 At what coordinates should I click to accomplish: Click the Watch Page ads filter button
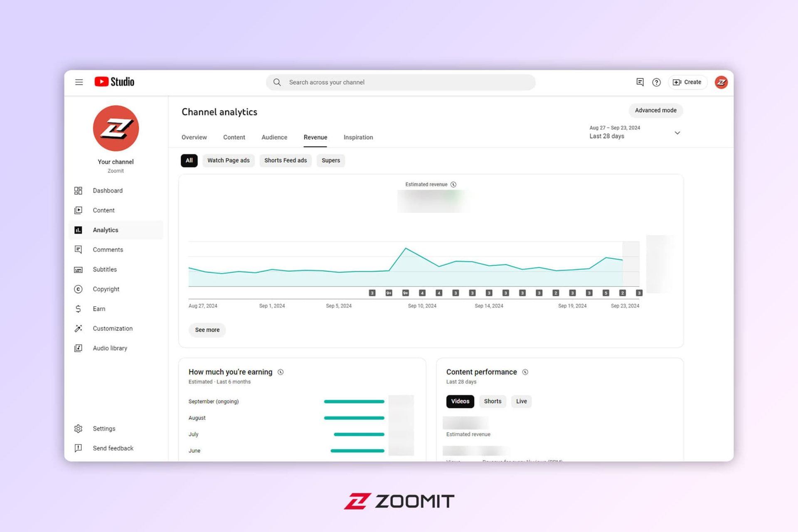[228, 160]
